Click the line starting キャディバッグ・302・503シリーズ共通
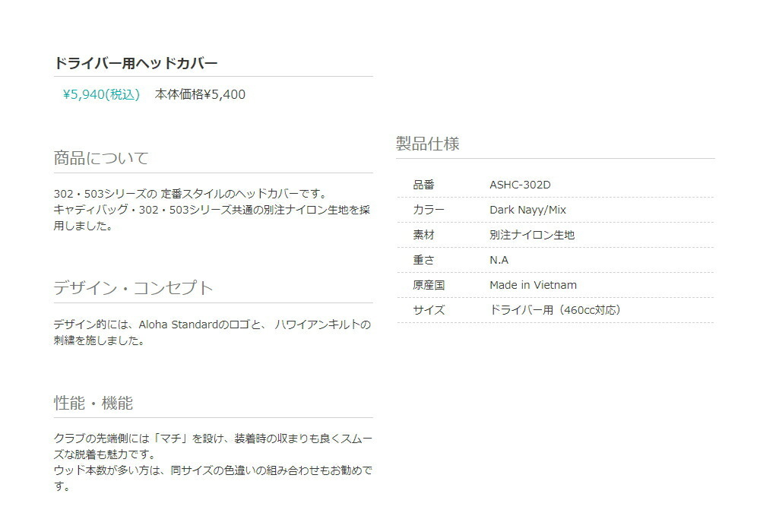This screenshot has width=760, height=532. click(x=212, y=210)
